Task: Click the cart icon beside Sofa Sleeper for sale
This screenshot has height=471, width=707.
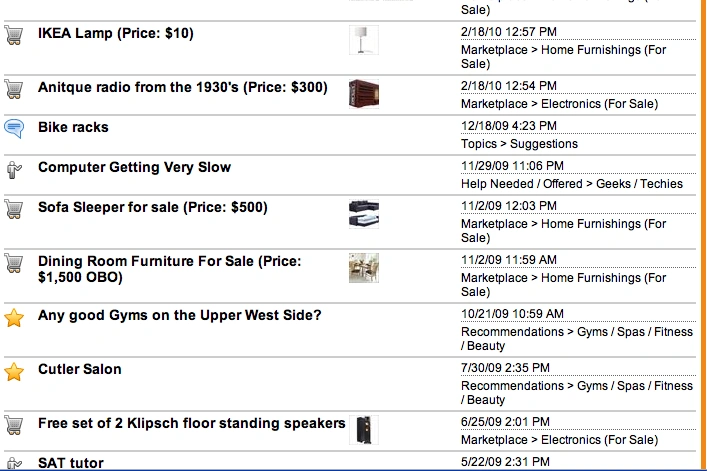Action: coord(14,210)
